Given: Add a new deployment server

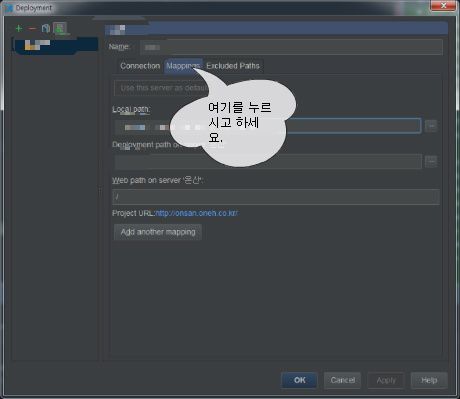Looking at the screenshot, I should point(19,29).
